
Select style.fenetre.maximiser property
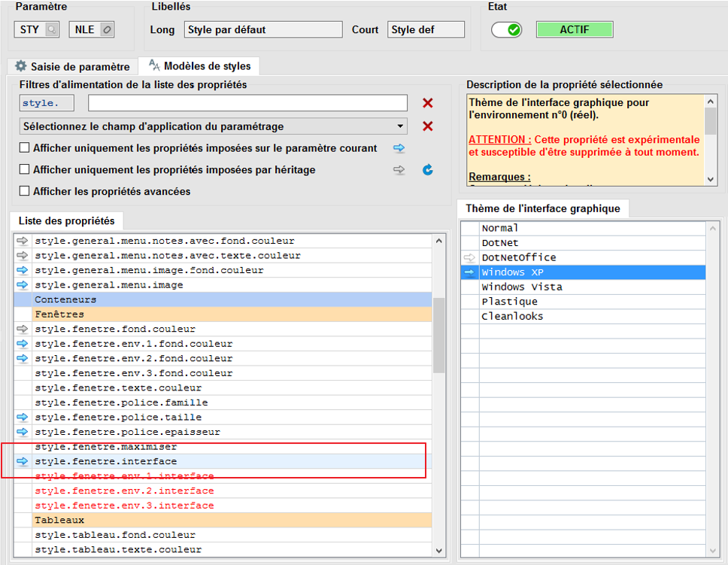coord(232,447)
